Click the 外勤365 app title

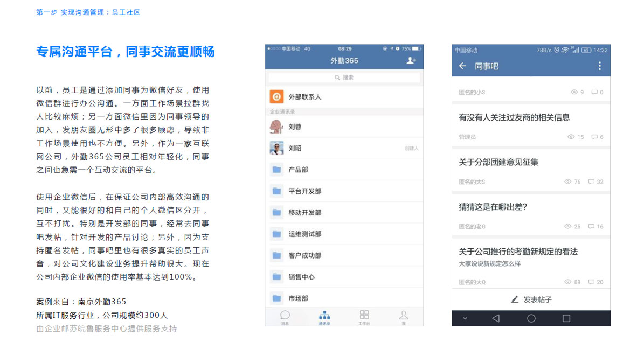pos(344,61)
